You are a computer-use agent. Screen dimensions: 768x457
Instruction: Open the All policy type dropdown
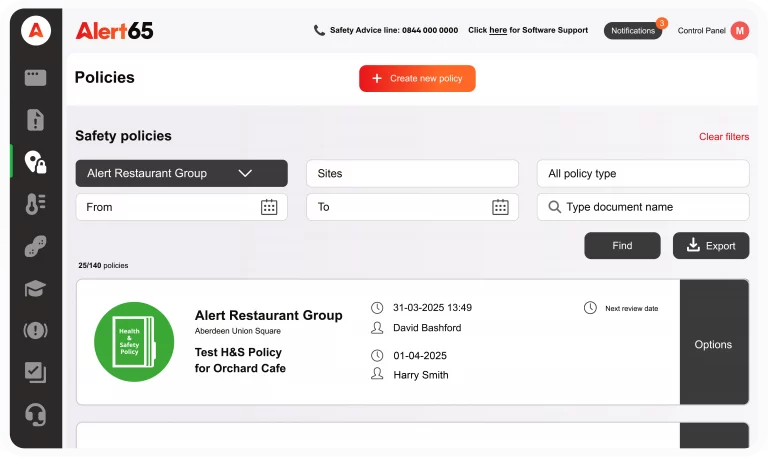pyautogui.click(x=642, y=173)
